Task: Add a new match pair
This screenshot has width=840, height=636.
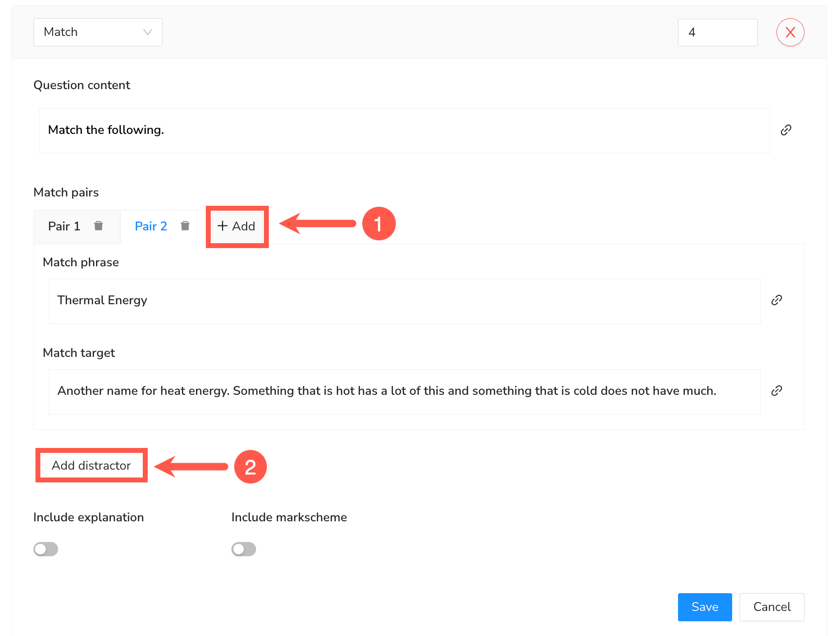Action: 237,226
